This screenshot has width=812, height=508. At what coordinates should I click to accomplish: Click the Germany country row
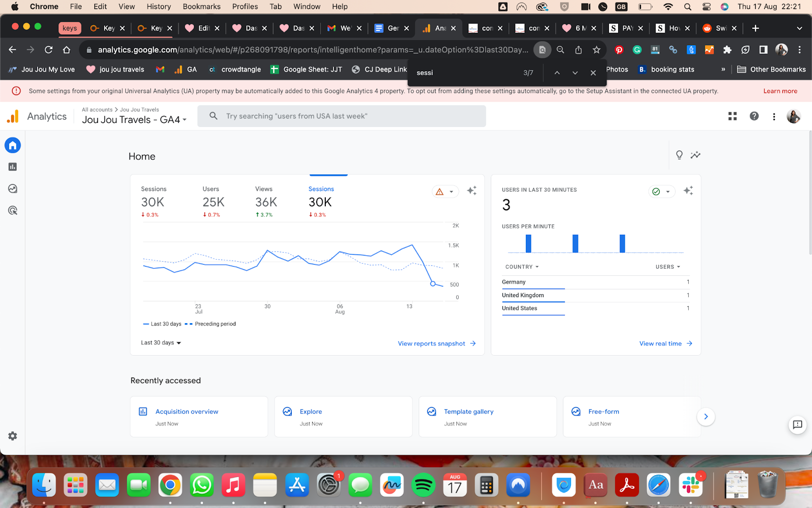pos(596,282)
